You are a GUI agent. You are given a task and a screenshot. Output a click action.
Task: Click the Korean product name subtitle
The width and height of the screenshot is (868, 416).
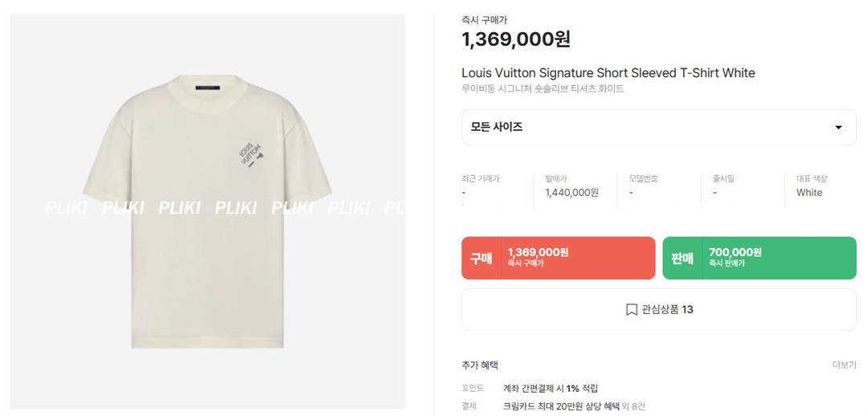(x=542, y=88)
